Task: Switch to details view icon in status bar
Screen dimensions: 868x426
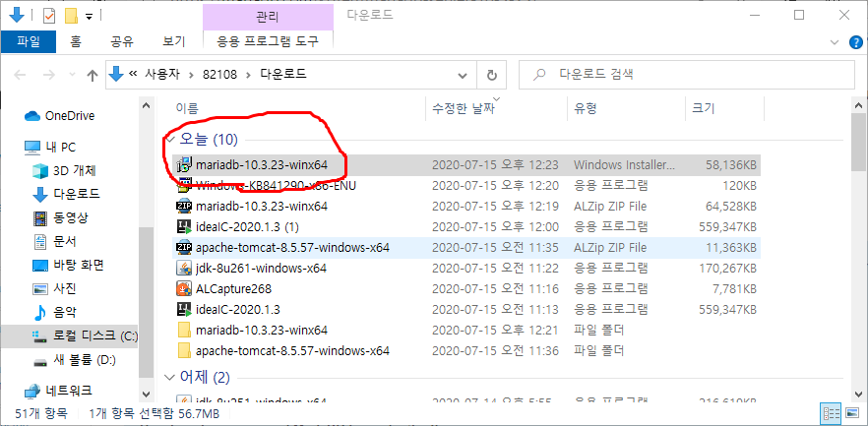Action: pos(830,413)
